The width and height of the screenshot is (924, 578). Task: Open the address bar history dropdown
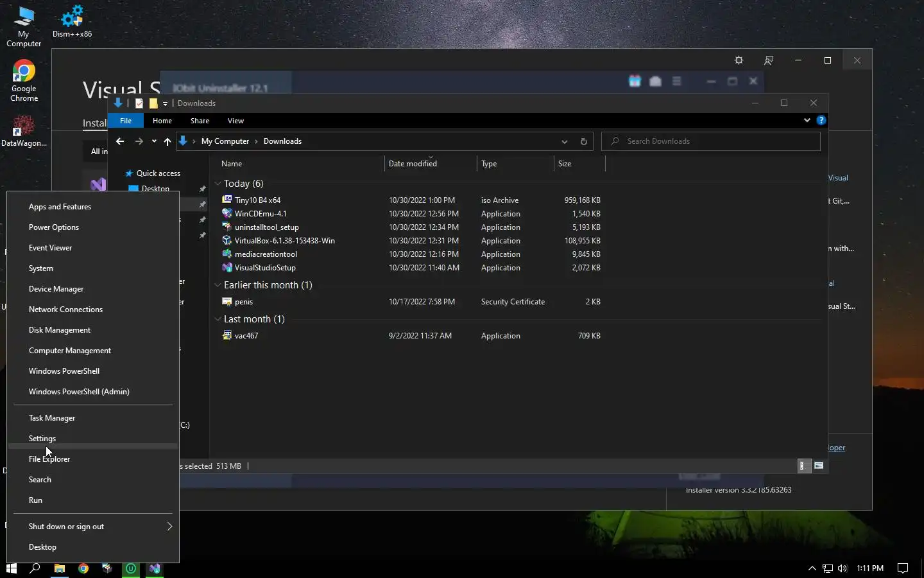(x=564, y=141)
